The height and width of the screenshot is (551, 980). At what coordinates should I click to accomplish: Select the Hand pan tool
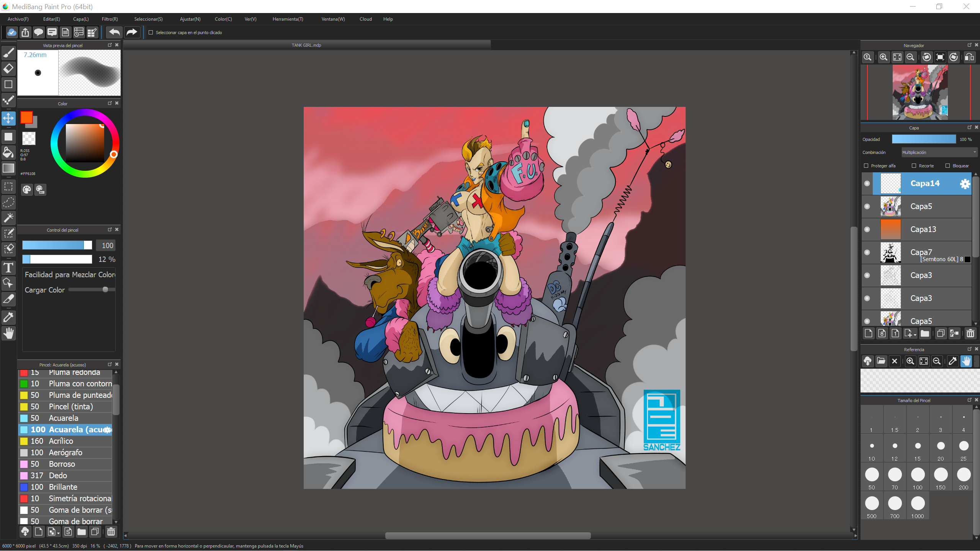click(8, 334)
